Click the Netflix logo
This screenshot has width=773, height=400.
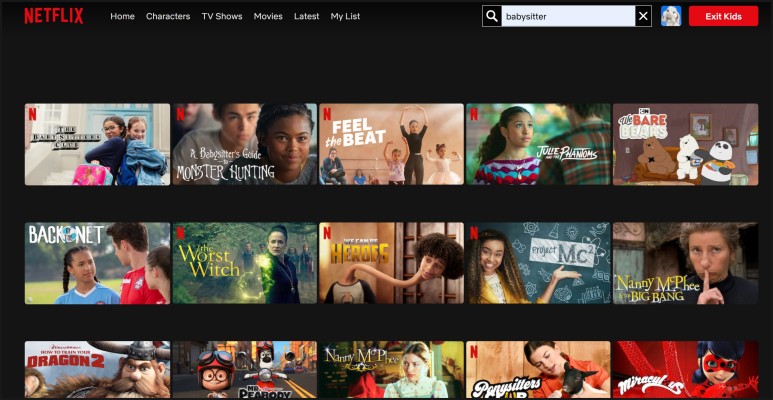[54, 16]
